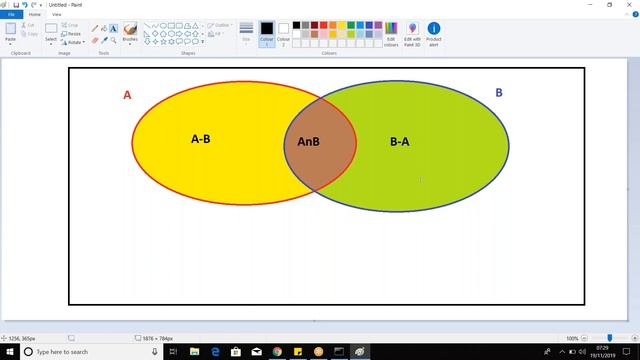Select the Eraser tool
The height and width of the screenshot is (360, 640).
click(95, 40)
